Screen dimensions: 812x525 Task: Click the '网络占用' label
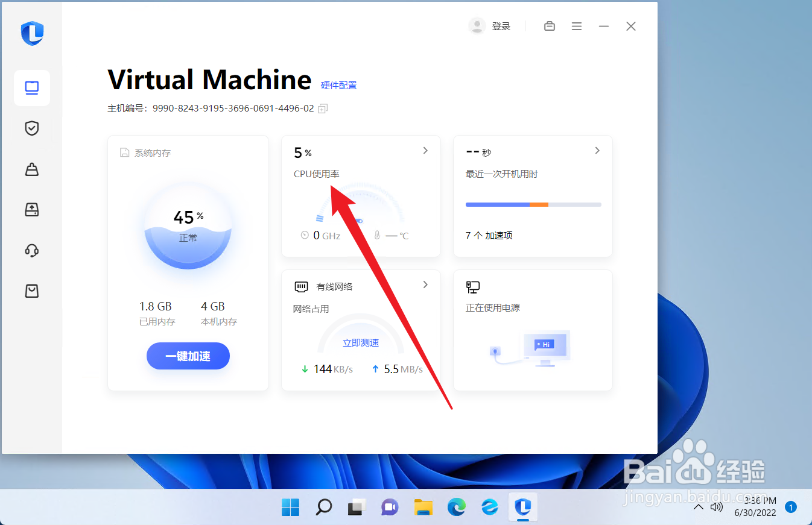click(311, 309)
